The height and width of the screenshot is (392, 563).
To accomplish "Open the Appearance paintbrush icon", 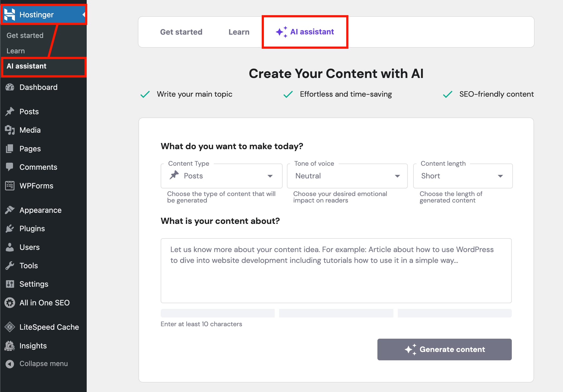I will (x=10, y=210).
